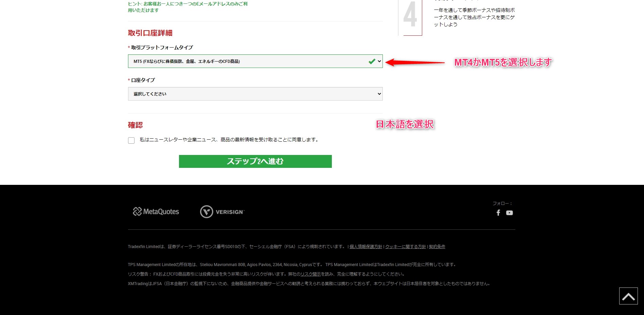This screenshot has height=315, width=644.
Task: Click the 確認 section heading
Action: (x=135, y=125)
